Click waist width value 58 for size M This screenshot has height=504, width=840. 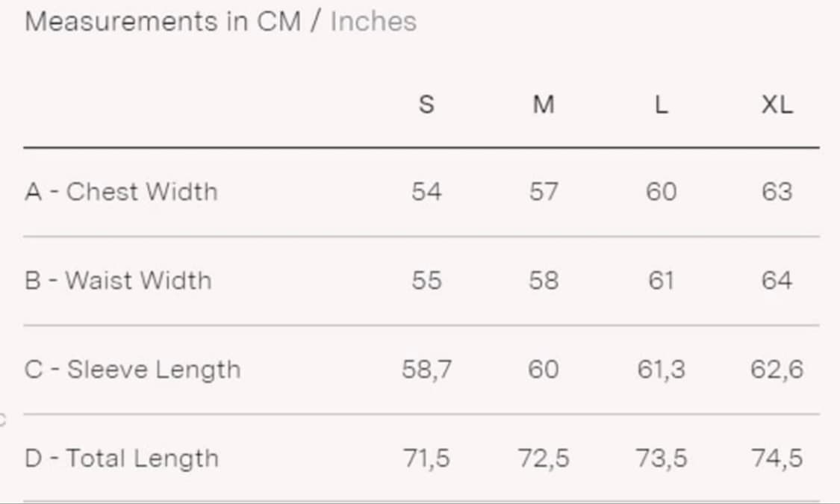(544, 281)
